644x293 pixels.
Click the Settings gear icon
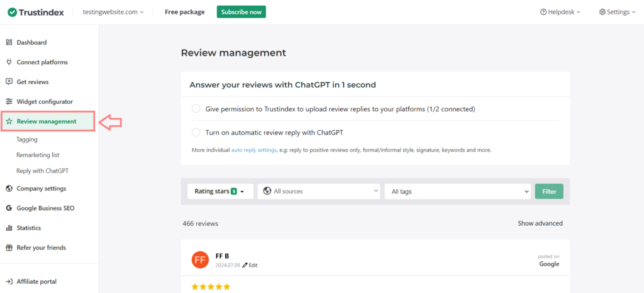(602, 12)
